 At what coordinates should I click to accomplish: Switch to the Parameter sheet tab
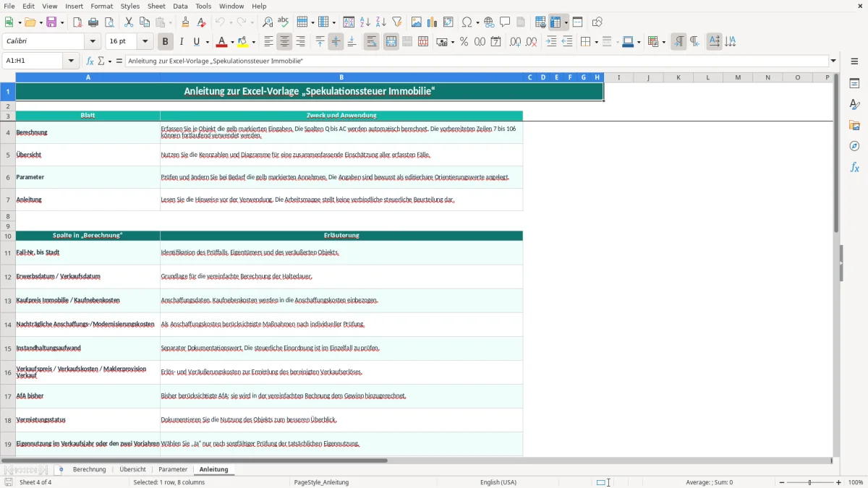click(173, 469)
